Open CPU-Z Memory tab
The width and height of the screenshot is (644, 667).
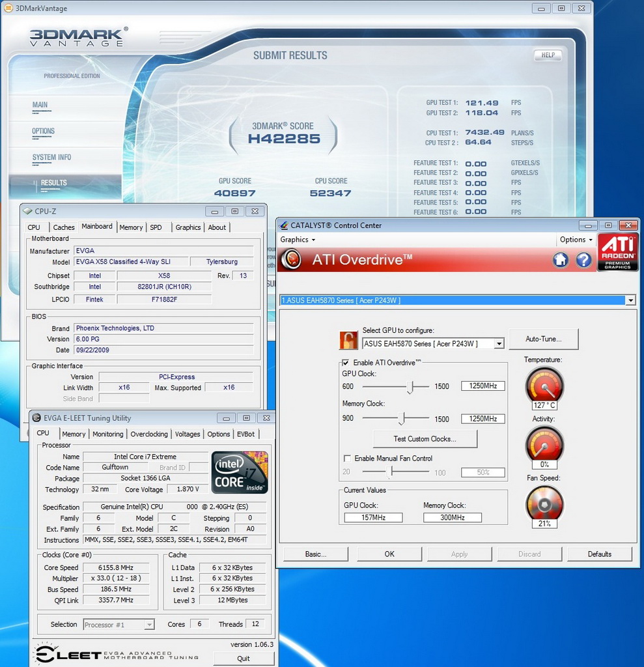coord(131,227)
